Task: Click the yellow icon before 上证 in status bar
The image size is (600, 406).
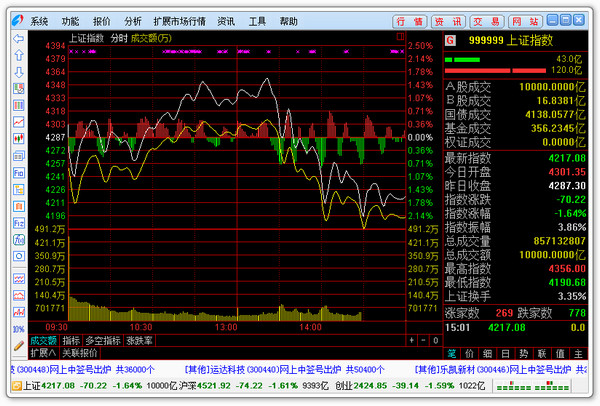Action: click(x=16, y=385)
